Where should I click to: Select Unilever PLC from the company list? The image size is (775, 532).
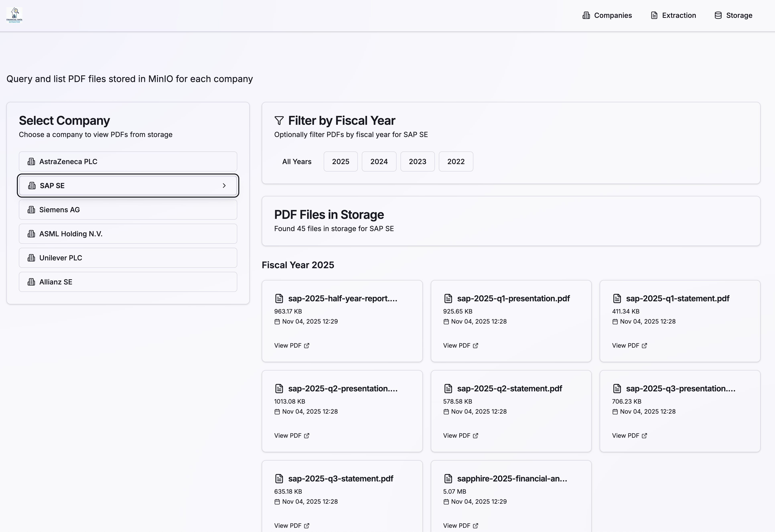[60, 258]
